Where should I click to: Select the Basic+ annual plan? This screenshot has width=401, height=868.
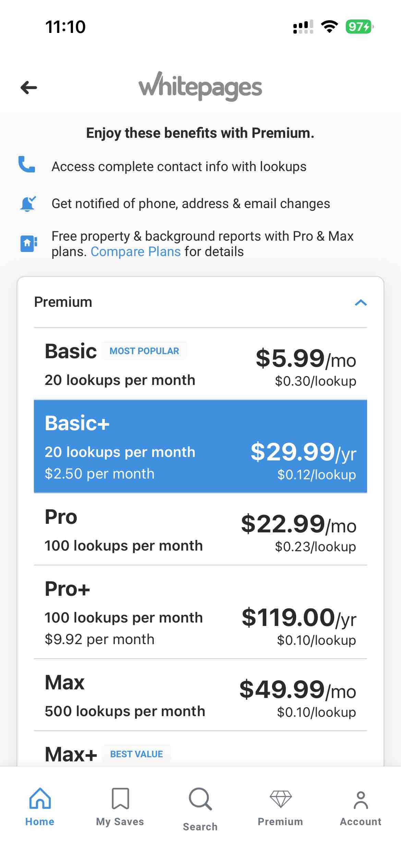(200, 446)
